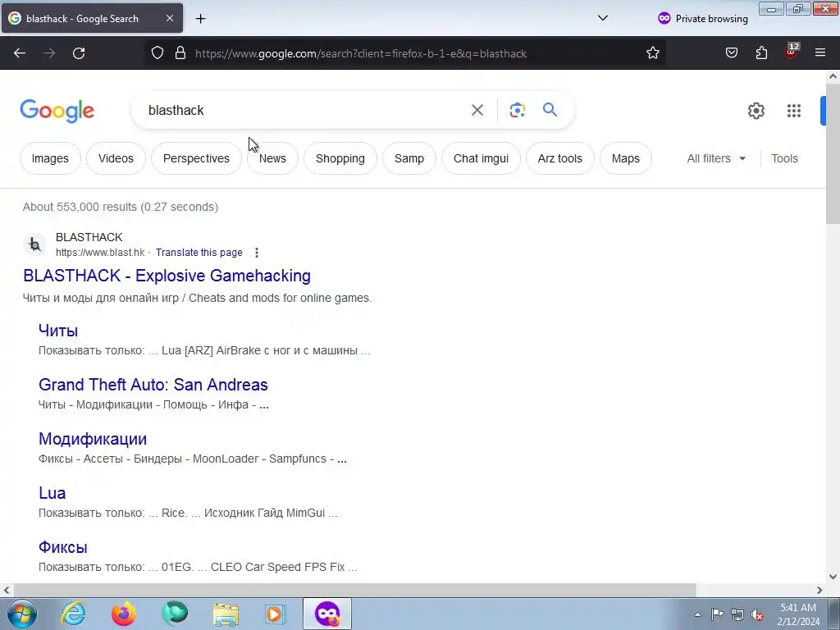Screen dimensions: 840x630
Task: Select the Arz tools filter chip
Action: pos(559,158)
